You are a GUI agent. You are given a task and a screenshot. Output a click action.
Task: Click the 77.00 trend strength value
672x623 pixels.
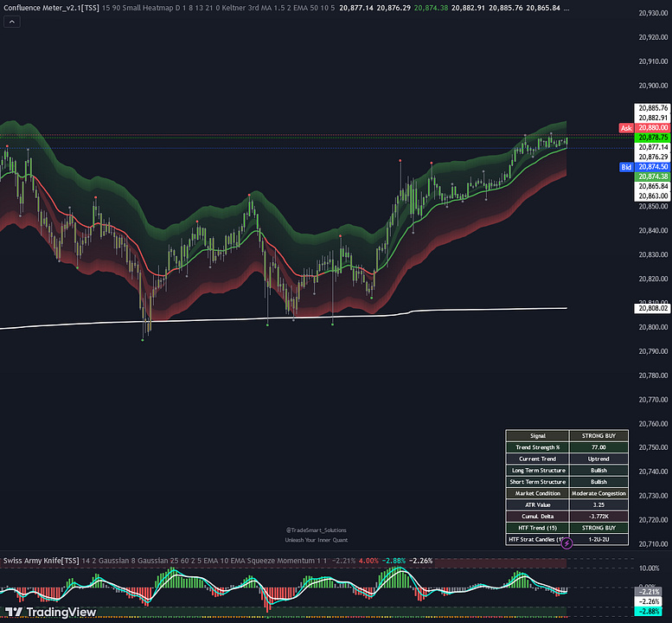(x=598, y=447)
